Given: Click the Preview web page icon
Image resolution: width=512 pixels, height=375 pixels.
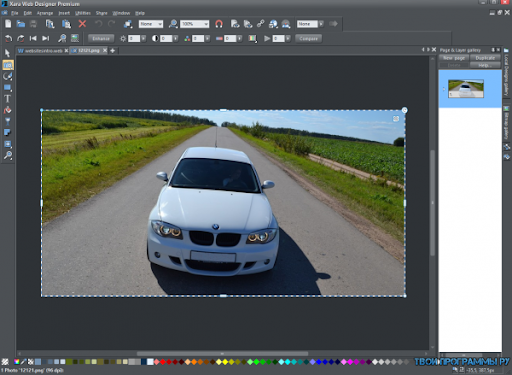Looking at the screenshot, I should coord(235,24).
